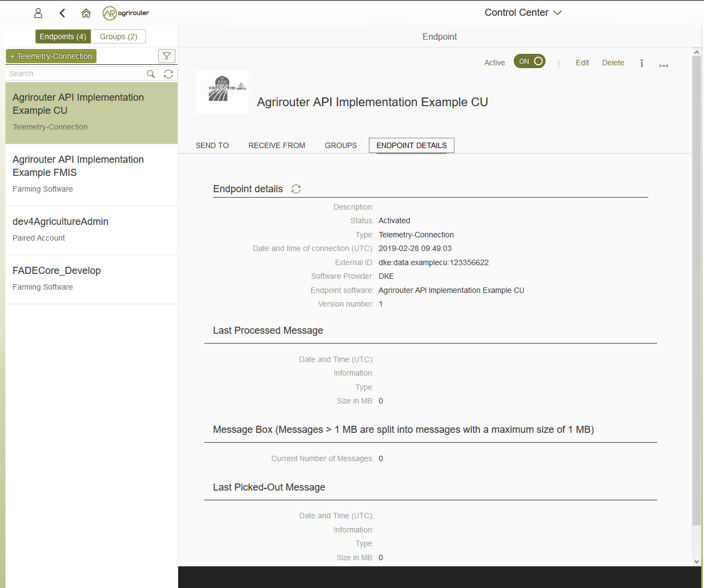Toggle the Active switch off
The height and width of the screenshot is (588, 704).
529,62
